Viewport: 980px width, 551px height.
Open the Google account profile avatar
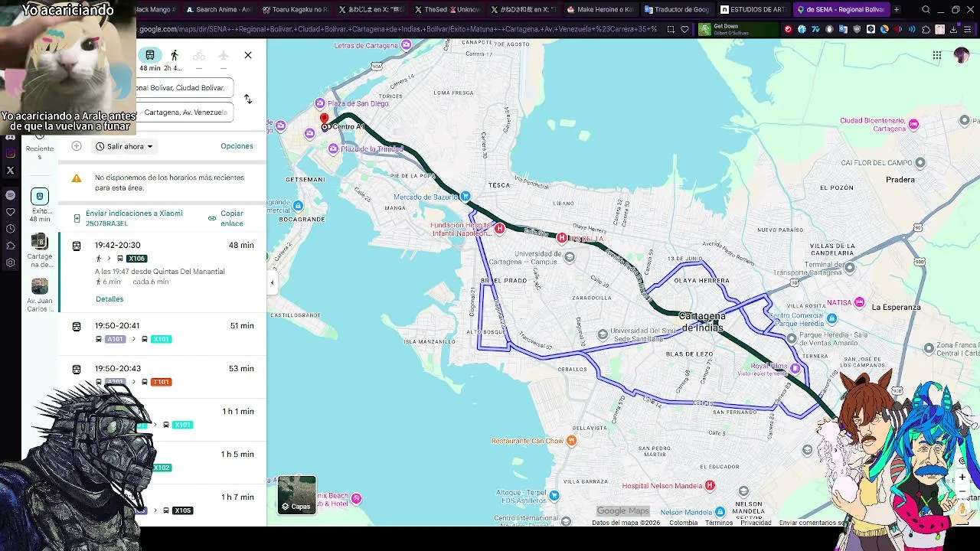(962, 55)
